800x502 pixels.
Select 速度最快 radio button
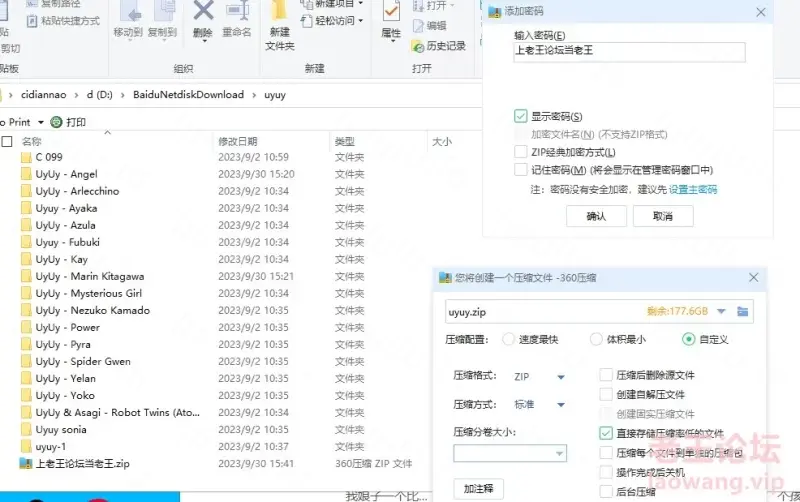click(x=508, y=339)
